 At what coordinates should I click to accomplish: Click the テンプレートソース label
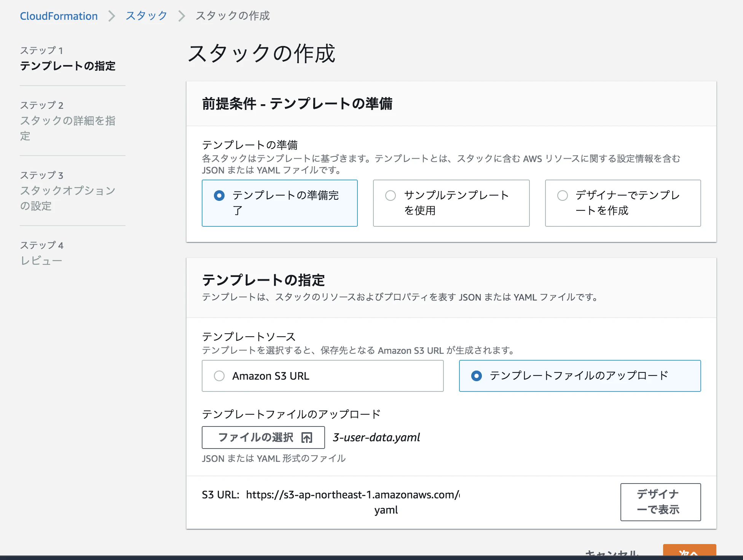click(x=249, y=337)
